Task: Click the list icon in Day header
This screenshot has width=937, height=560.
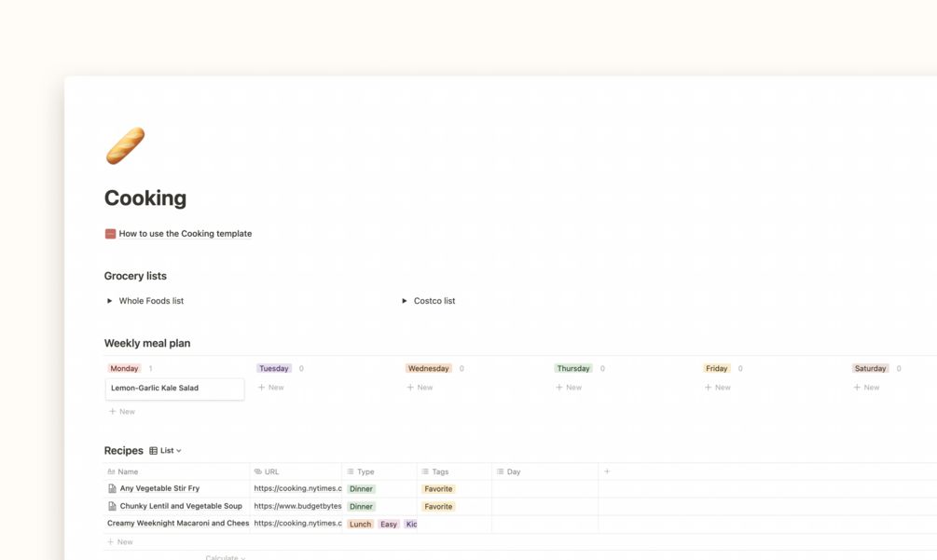Action: [500, 471]
